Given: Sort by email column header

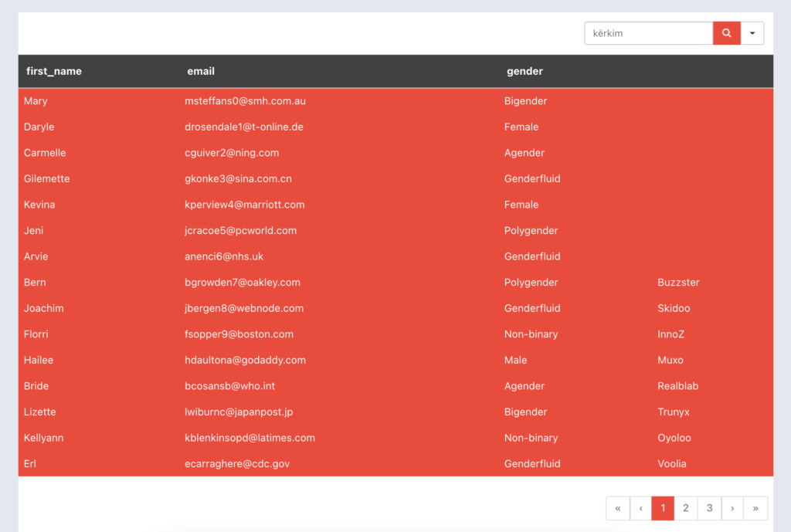Looking at the screenshot, I should 201,71.
